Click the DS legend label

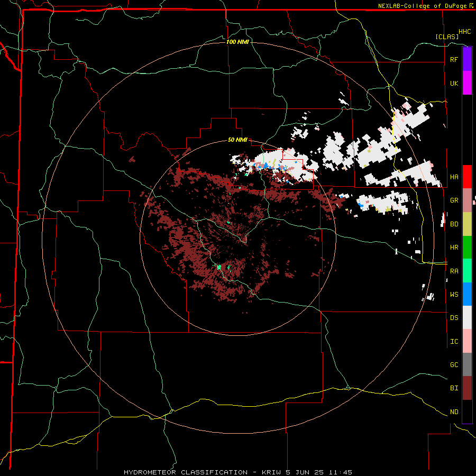pos(454,318)
